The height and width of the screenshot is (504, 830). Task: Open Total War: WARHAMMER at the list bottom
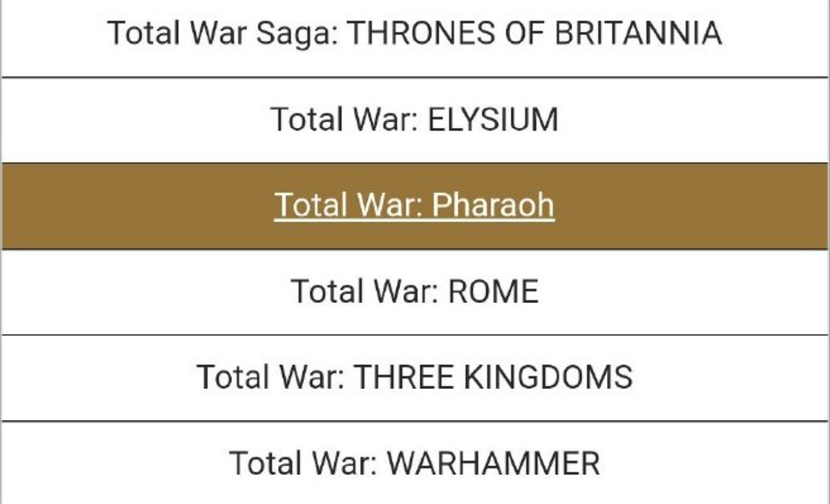[414, 463]
